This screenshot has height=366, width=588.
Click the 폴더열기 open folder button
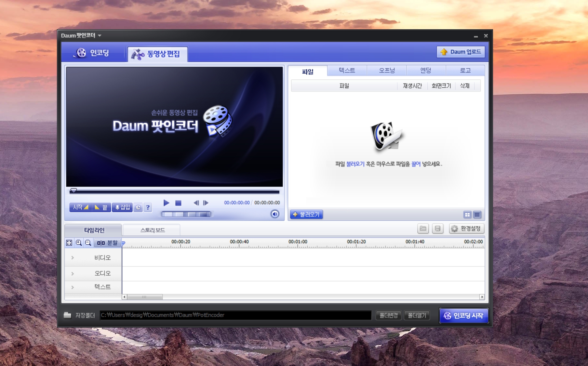pyautogui.click(x=417, y=315)
